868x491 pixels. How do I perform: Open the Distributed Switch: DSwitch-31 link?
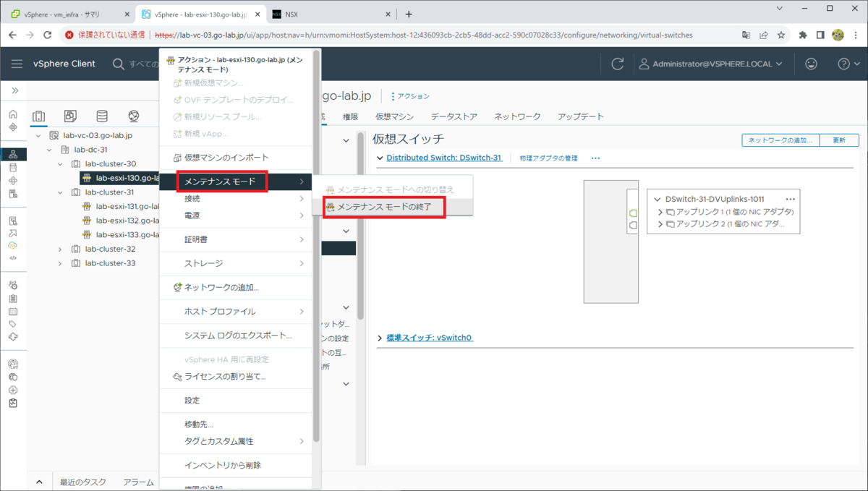pos(444,158)
